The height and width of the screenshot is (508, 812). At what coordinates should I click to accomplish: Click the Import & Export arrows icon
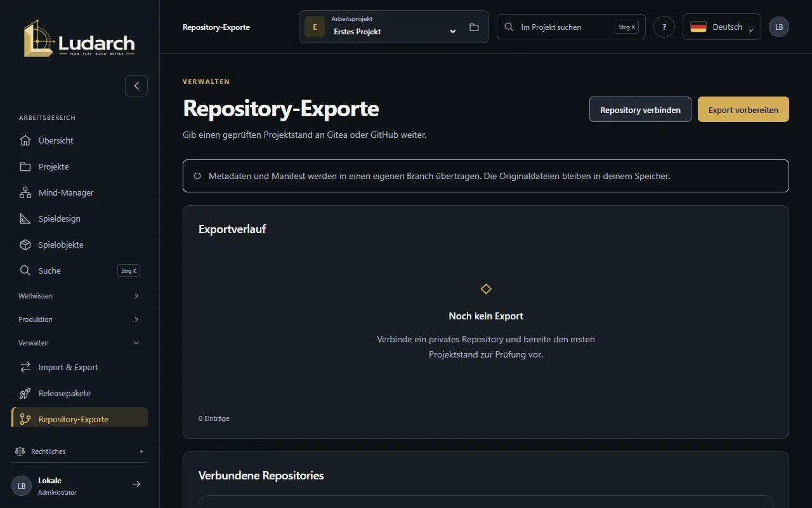click(x=25, y=367)
